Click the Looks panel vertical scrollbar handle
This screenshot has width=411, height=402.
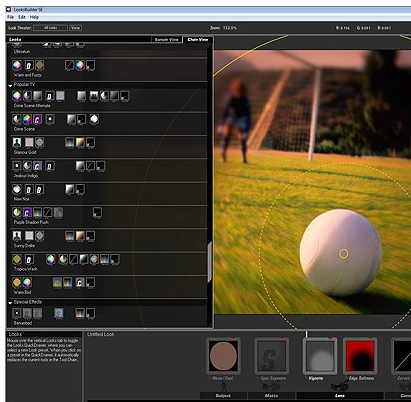pyautogui.click(x=209, y=262)
